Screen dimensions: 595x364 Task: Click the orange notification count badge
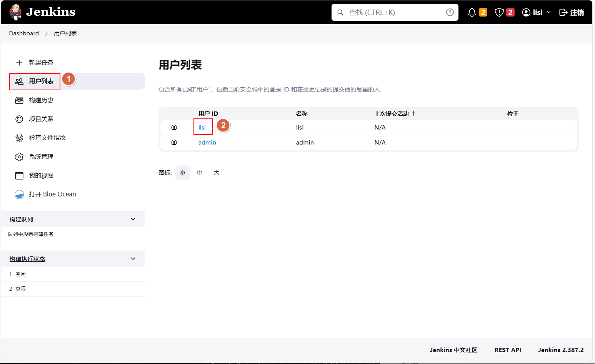coord(483,12)
